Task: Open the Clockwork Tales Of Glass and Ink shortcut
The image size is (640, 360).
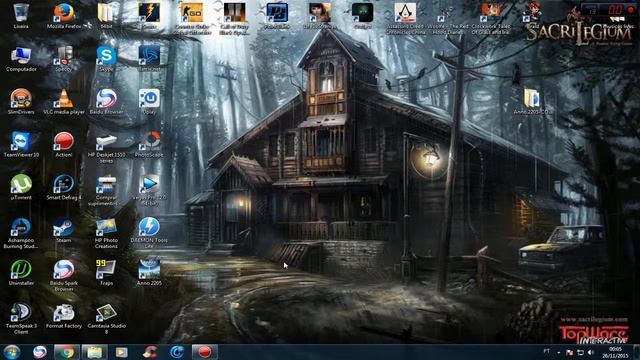Action: (x=490, y=17)
